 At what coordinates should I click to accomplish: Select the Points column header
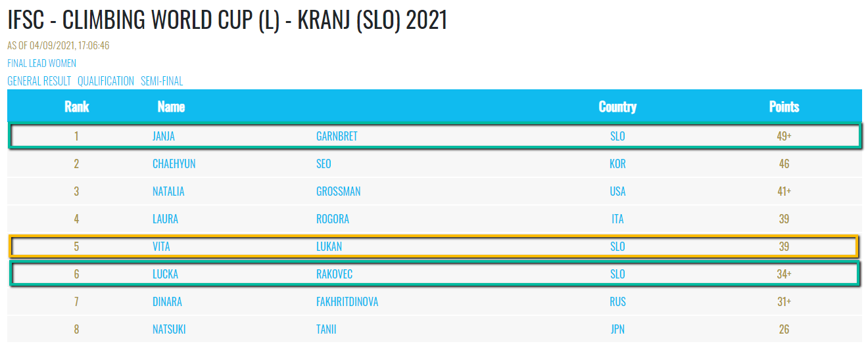click(x=784, y=106)
